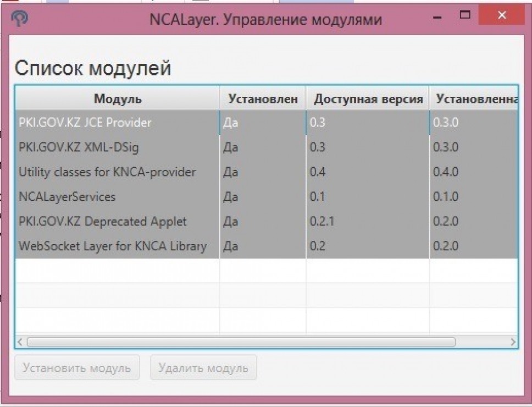Maximize the NCALayer module manager window
Image resolution: width=532 pixels, height=407 pixels.
[465, 15]
